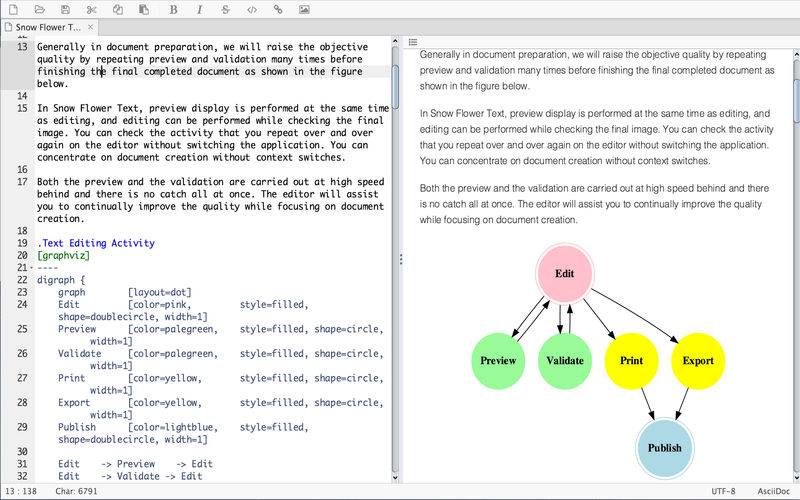Viewport: 800px width, 500px height.
Task: Insert a hyperlink using the chain icon
Action: 278,9
